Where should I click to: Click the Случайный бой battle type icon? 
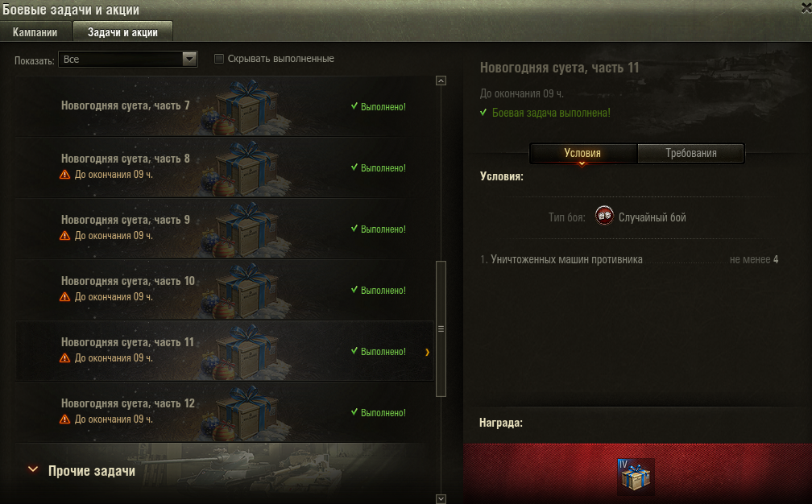coord(604,215)
